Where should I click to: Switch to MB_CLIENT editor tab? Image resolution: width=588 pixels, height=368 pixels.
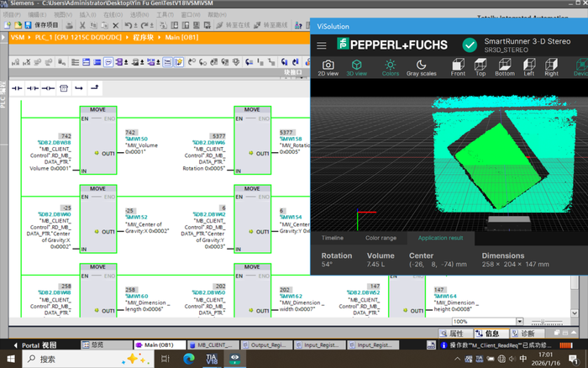point(213,344)
